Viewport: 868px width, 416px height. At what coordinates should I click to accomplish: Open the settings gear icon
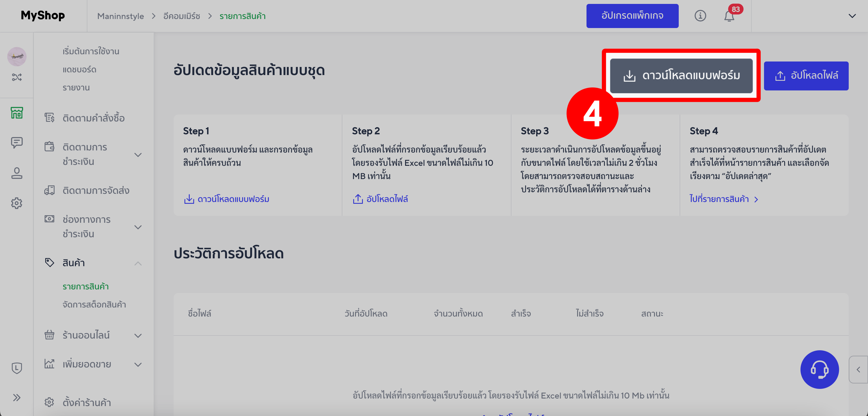[x=17, y=203]
